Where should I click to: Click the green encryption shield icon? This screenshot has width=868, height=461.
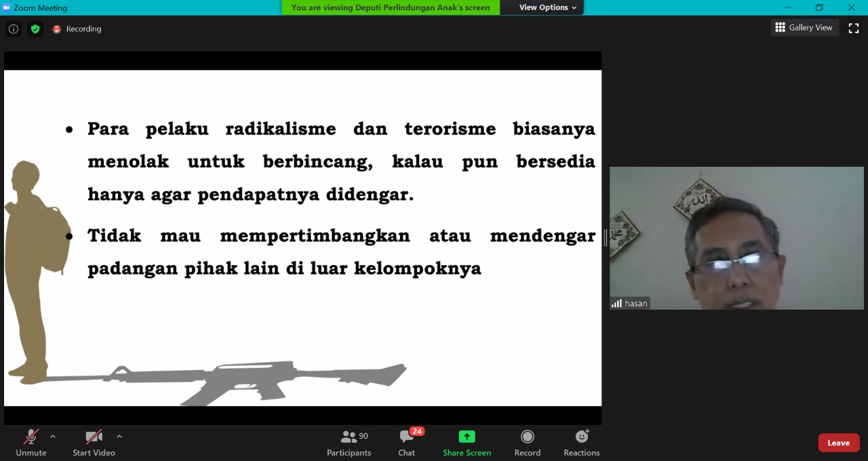point(35,29)
